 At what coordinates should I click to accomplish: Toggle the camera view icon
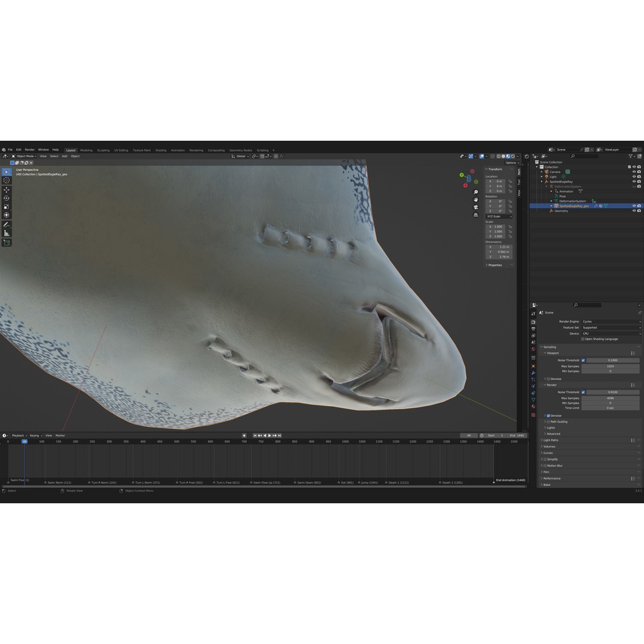click(x=476, y=207)
